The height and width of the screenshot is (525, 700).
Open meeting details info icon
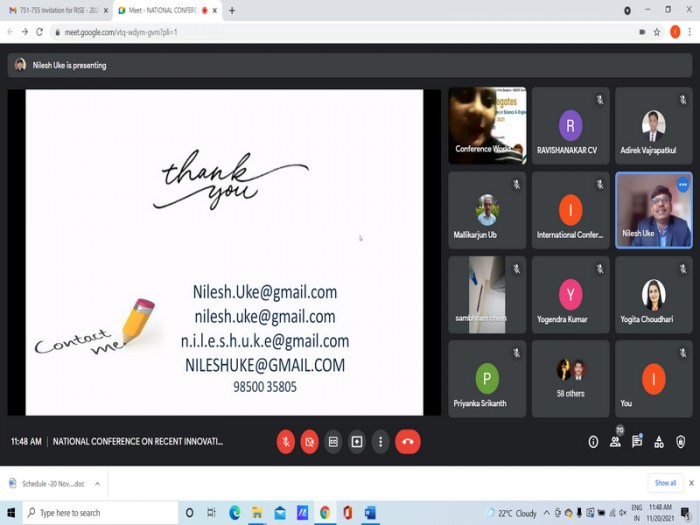(x=593, y=442)
